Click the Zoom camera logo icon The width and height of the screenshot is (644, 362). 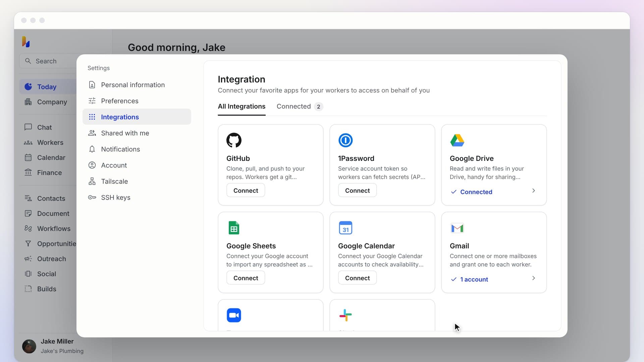[234, 315]
